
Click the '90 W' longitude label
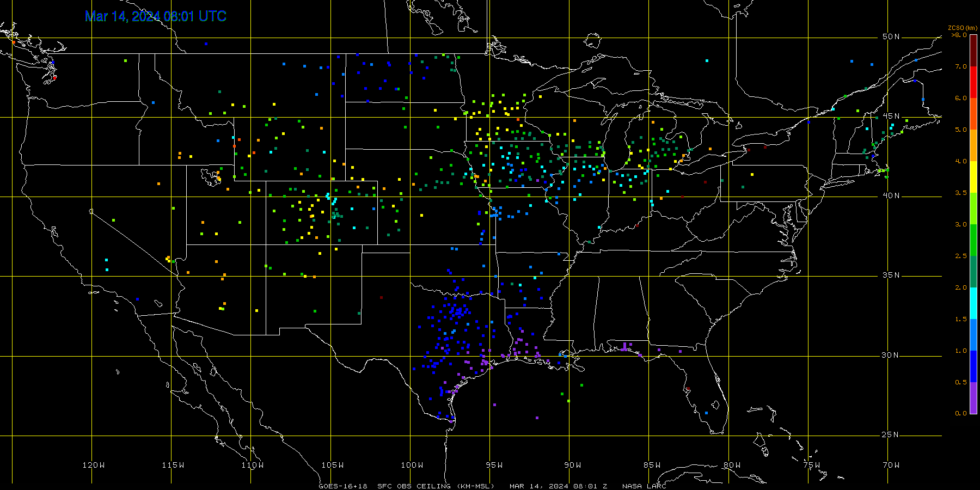tap(573, 465)
